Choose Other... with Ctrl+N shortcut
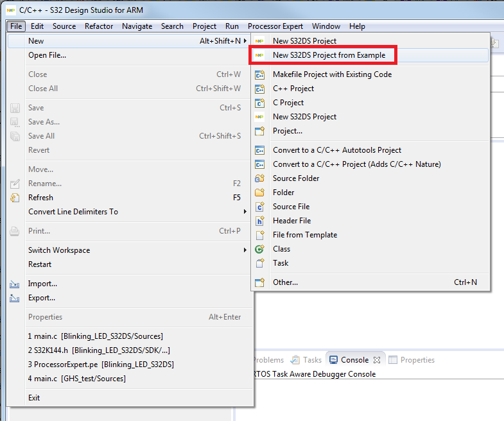The height and width of the screenshot is (421, 504). [x=370, y=282]
